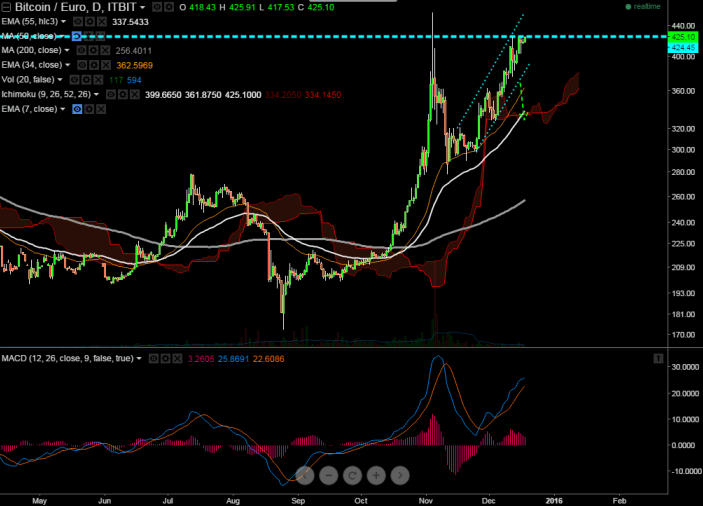Remove the EMA (7, close) indicator
The image size is (703, 506).
(x=101, y=109)
